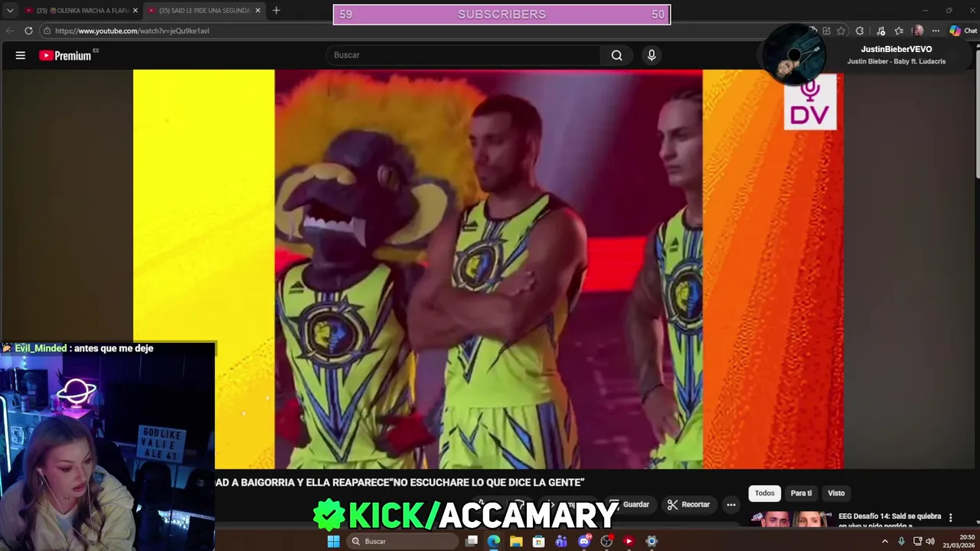Screen dimensions: 980x551
Task: Select the Para ti filter chip
Action: [x=801, y=493]
